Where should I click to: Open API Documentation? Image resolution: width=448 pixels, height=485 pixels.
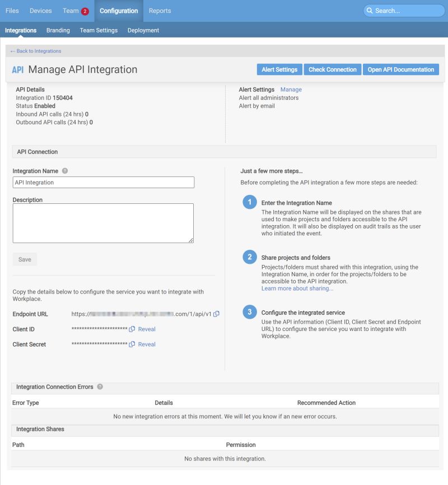point(400,69)
